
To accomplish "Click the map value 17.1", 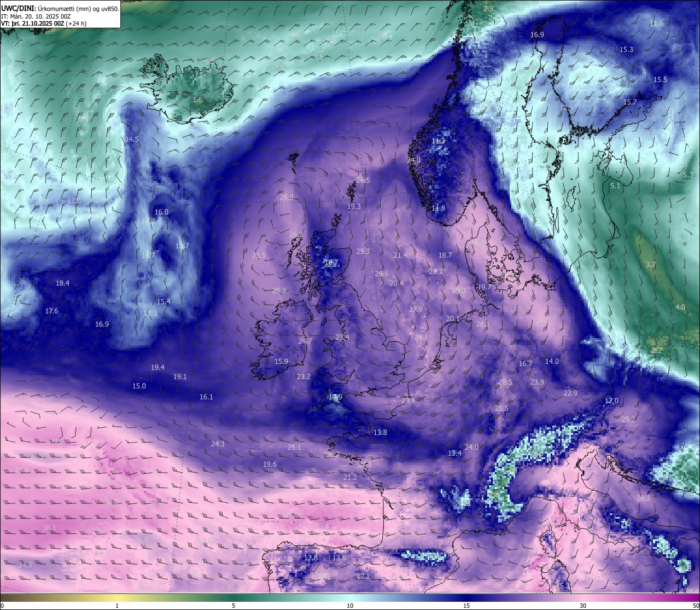I will click(363, 577).
